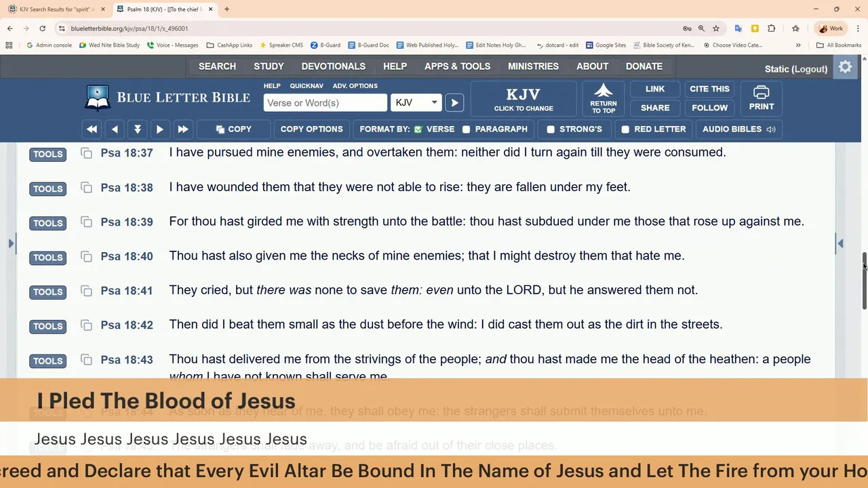Click the Verse or Word(s) search field

(325, 103)
